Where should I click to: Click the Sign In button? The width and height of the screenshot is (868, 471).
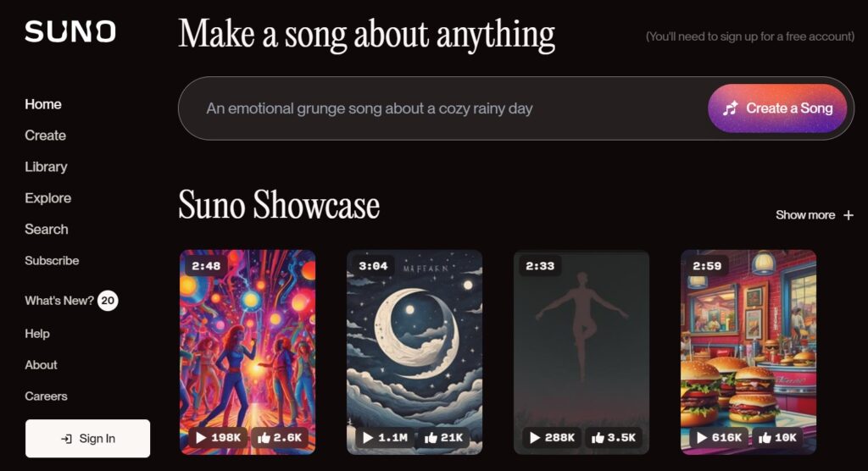(87, 438)
